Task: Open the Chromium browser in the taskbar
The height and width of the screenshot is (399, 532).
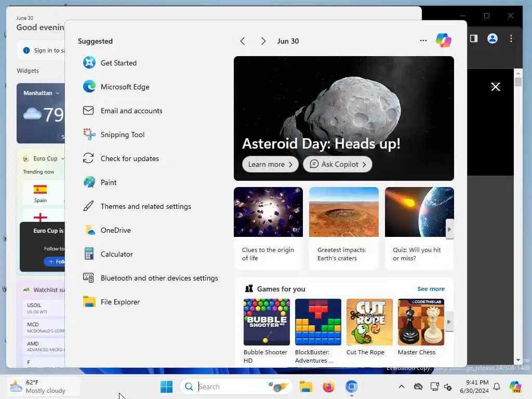Action: tap(352, 387)
